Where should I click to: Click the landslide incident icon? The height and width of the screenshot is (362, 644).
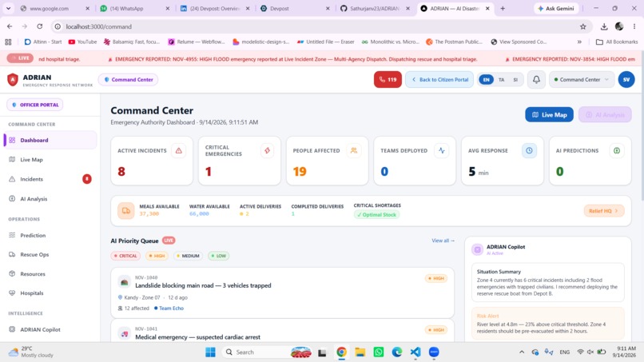[124, 282]
